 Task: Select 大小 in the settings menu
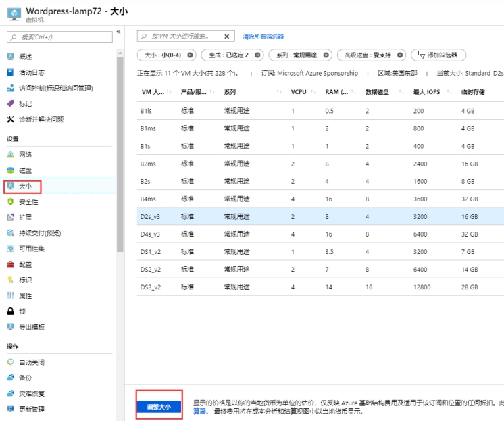[25, 186]
